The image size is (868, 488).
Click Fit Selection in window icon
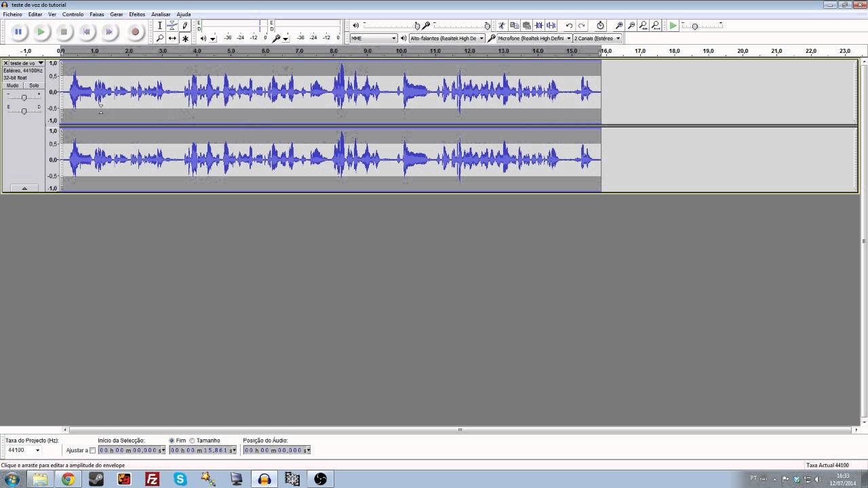click(x=644, y=26)
